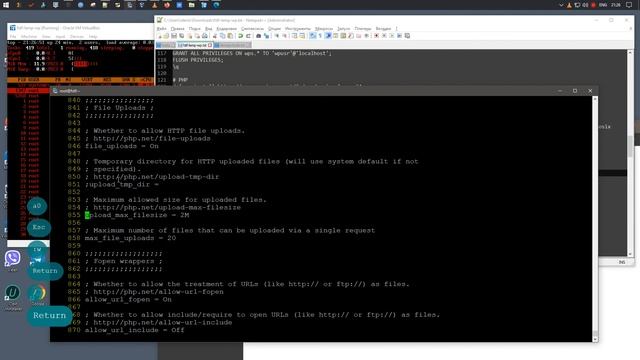Click Cut scissors icon in Notepad++ toolbar
This screenshot has height=360, width=640.
pyautogui.click(x=215, y=36)
